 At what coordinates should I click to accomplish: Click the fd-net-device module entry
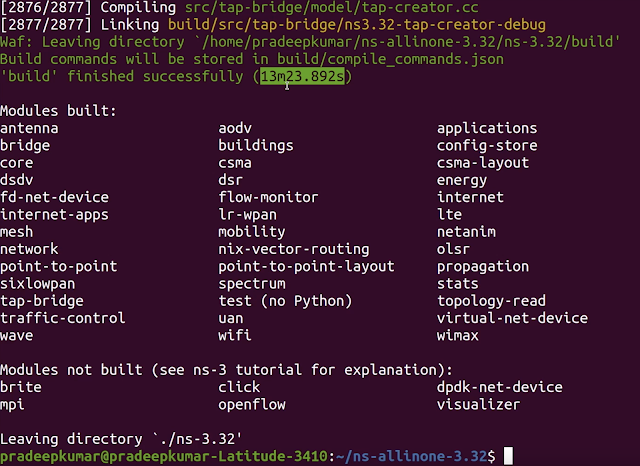[54, 197]
